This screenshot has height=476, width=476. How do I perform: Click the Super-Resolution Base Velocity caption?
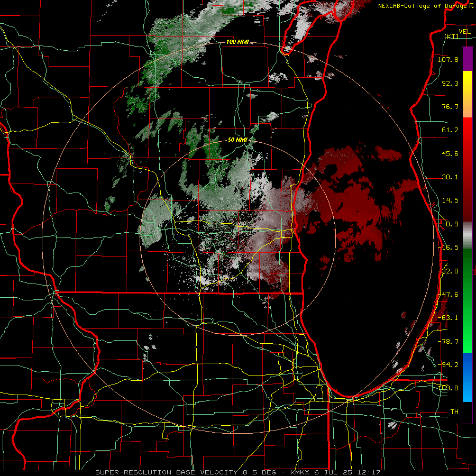[238, 472]
